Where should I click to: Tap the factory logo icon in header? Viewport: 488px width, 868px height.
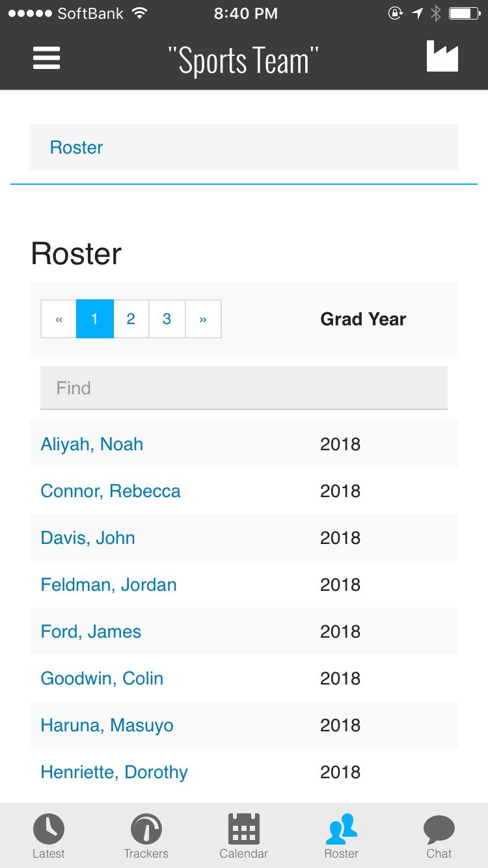(442, 56)
